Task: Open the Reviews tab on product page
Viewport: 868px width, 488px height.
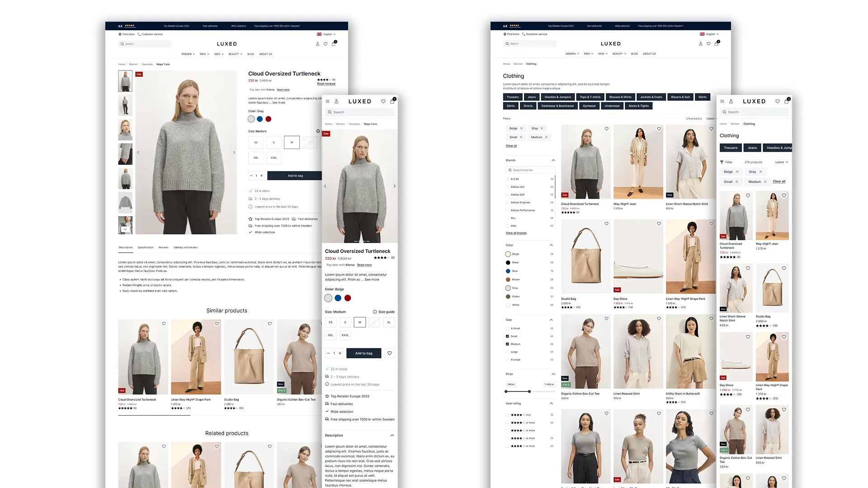Action: (163, 248)
